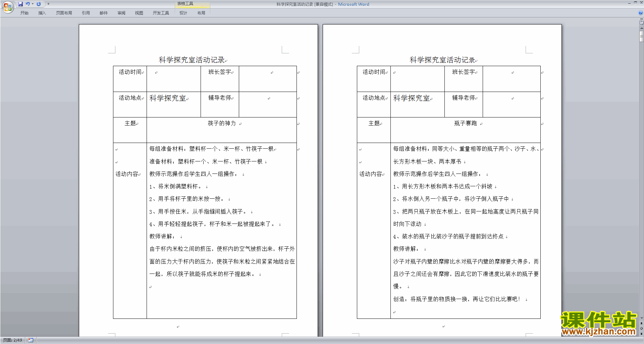Screen dimensions: 644x344
Task: Open the 设计 table tools tab
Action: click(x=183, y=13)
